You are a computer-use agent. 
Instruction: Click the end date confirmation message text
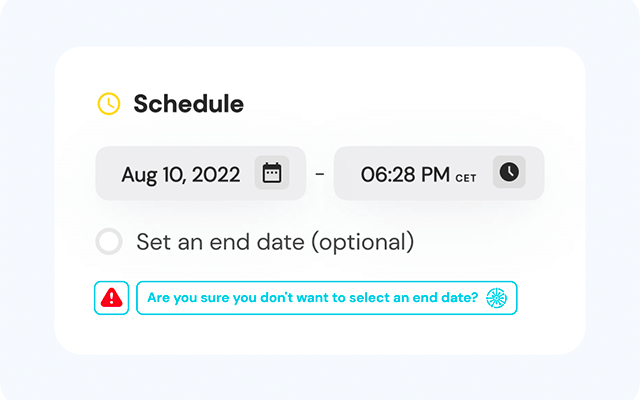pyautogui.click(x=313, y=297)
